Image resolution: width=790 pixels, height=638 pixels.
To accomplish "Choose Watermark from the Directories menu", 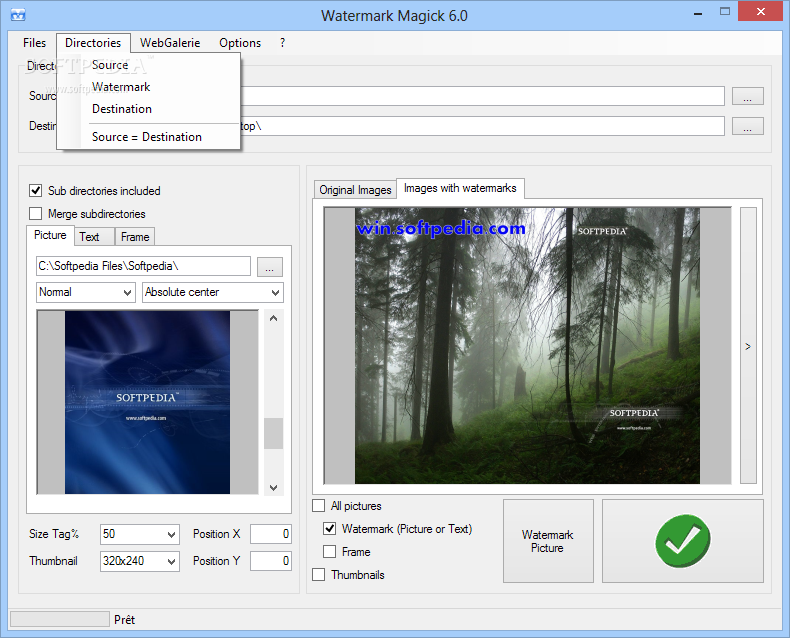I will coord(148,87).
